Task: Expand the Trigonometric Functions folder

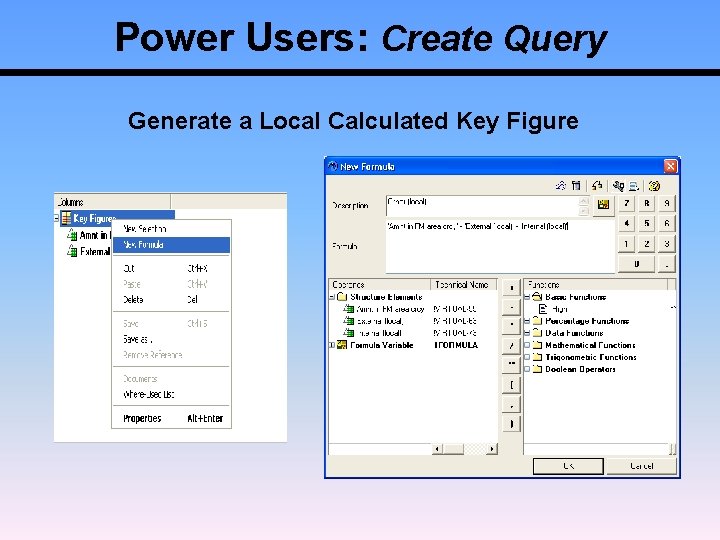Action: pos(527,357)
